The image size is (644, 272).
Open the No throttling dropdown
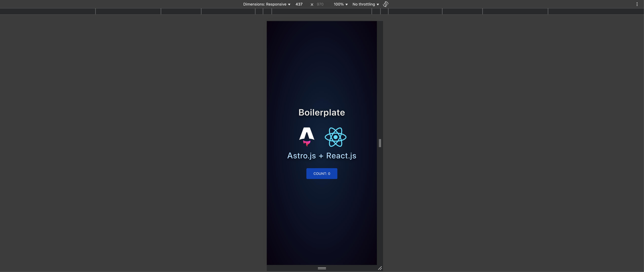(x=365, y=4)
